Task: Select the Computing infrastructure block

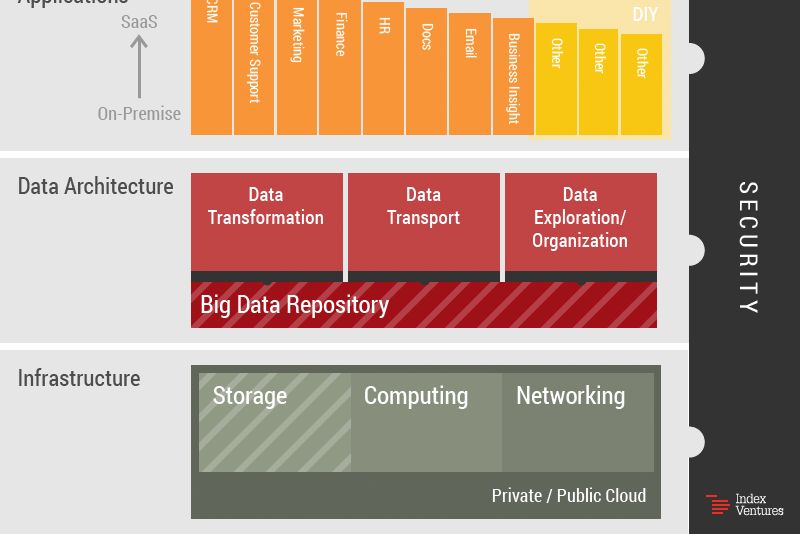Action: pyautogui.click(x=427, y=422)
